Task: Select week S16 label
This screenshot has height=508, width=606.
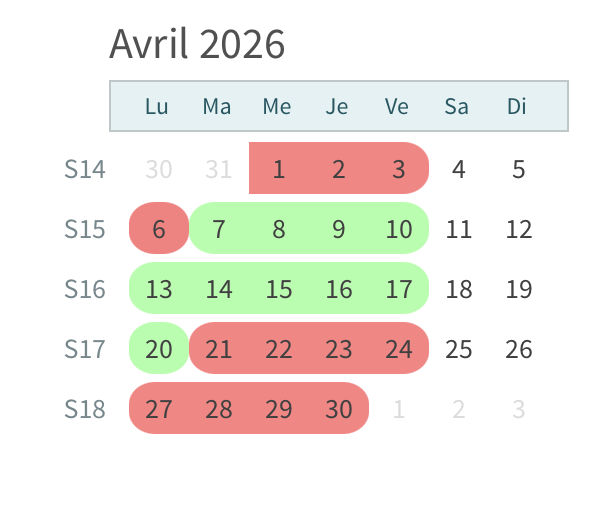Action: [x=85, y=289]
